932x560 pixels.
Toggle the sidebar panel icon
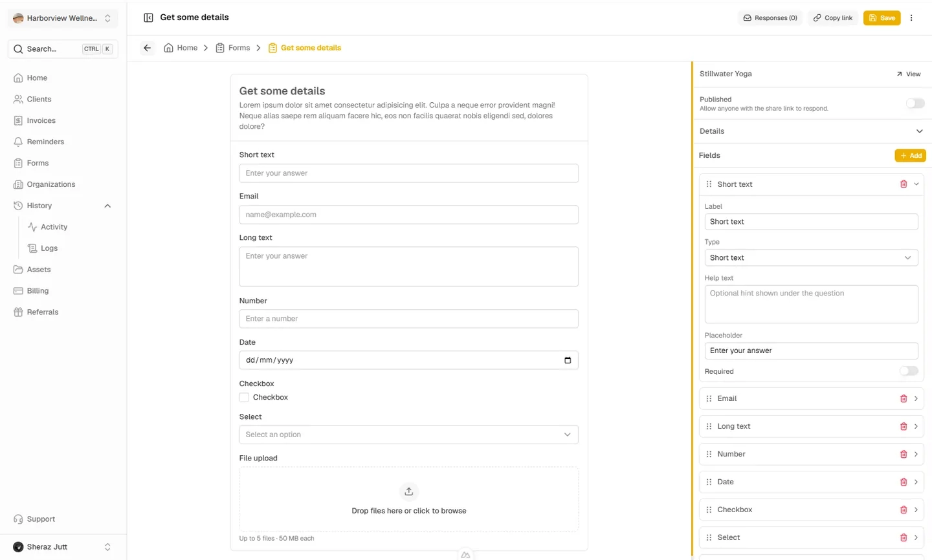(x=148, y=17)
